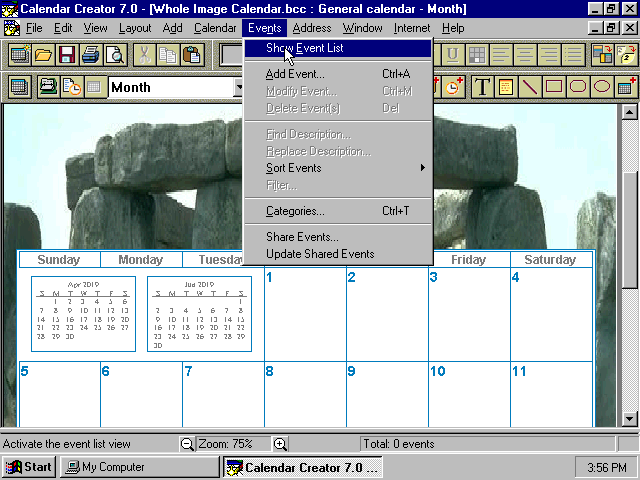Click the Apr 2019 mini calendar

(x=83, y=314)
